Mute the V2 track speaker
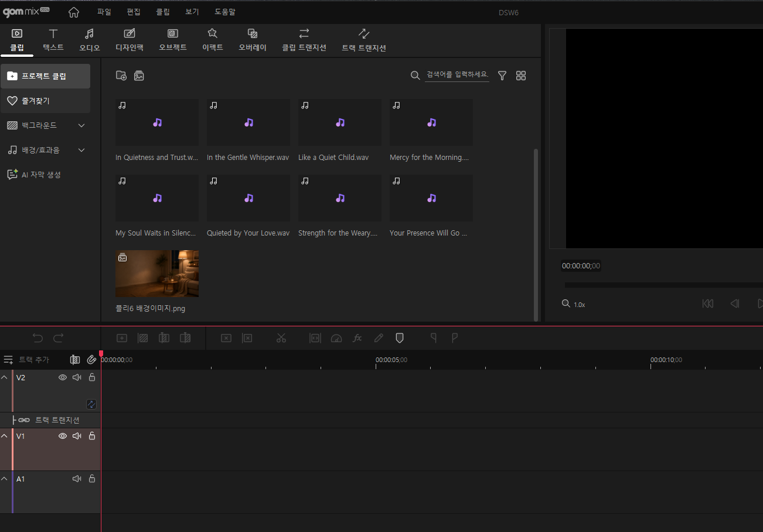Image resolution: width=763 pixels, height=532 pixels. (x=77, y=377)
